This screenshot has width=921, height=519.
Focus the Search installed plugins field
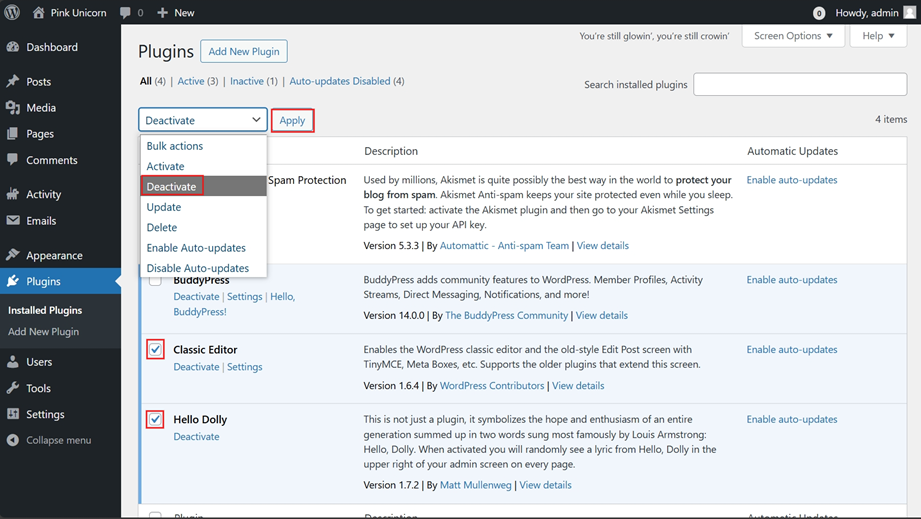800,85
